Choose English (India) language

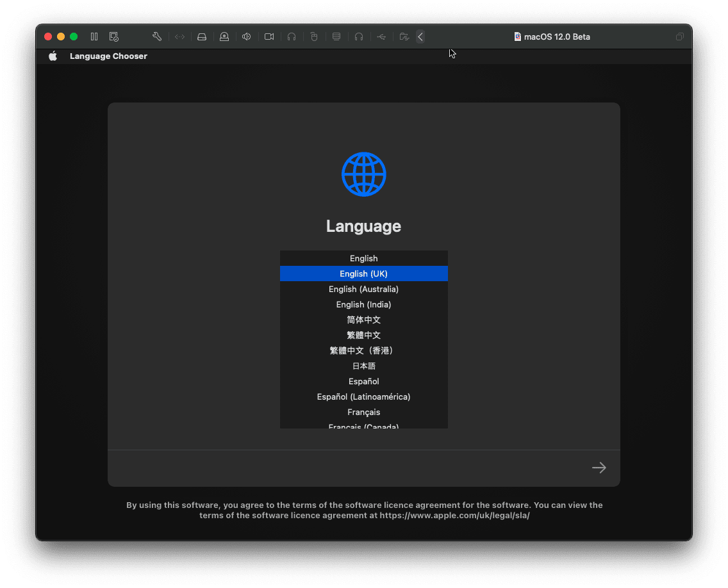pyautogui.click(x=364, y=304)
